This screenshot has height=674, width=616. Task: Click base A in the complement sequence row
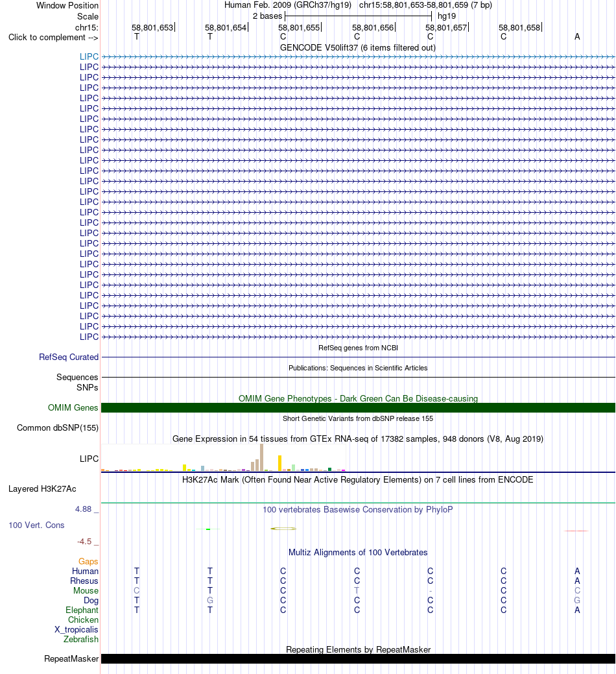point(577,37)
